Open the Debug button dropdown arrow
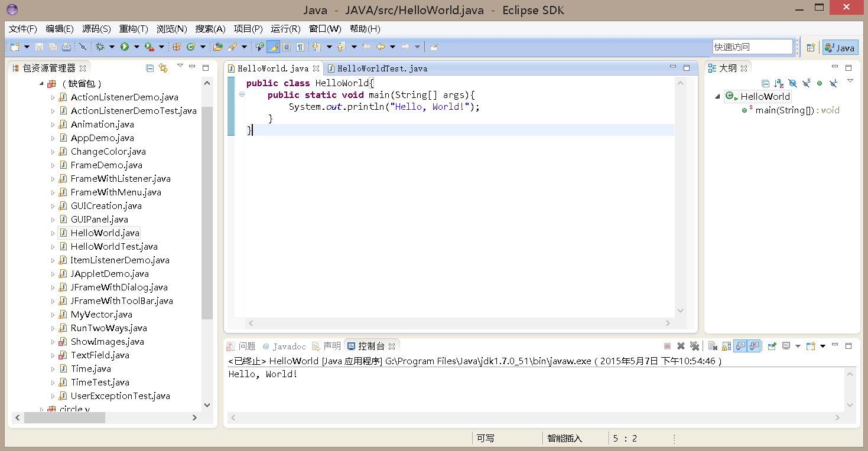This screenshot has height=451, width=868. click(112, 47)
